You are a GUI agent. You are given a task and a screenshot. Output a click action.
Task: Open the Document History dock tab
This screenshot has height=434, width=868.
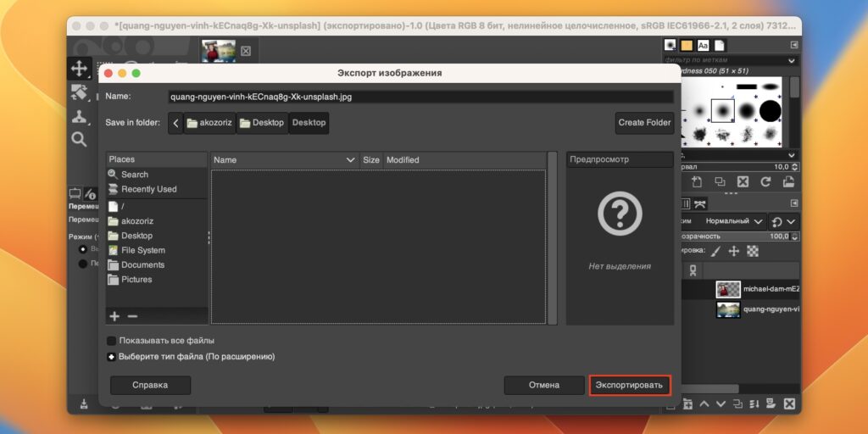(x=719, y=45)
